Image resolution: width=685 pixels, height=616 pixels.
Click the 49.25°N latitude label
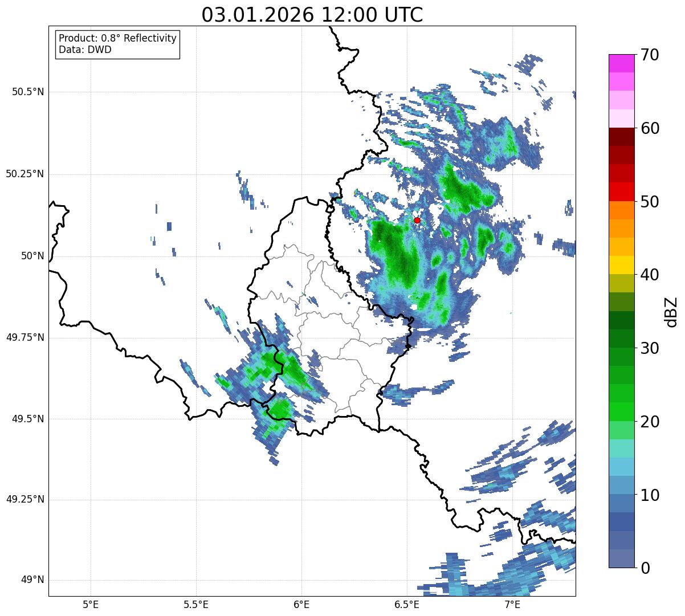25,500
